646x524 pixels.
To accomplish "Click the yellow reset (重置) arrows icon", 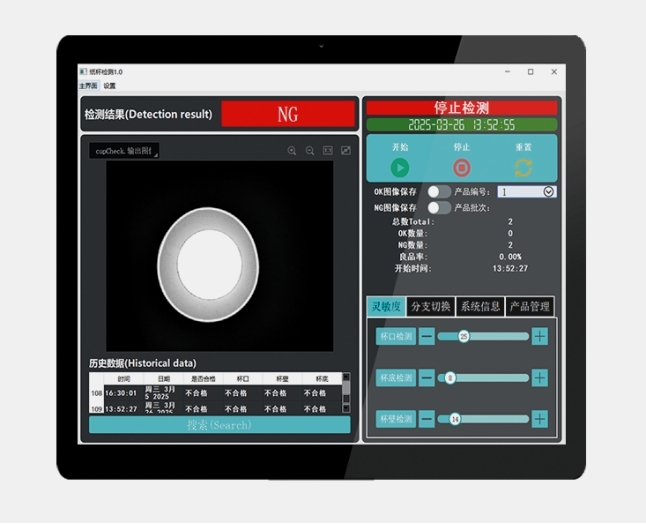I will (x=523, y=168).
